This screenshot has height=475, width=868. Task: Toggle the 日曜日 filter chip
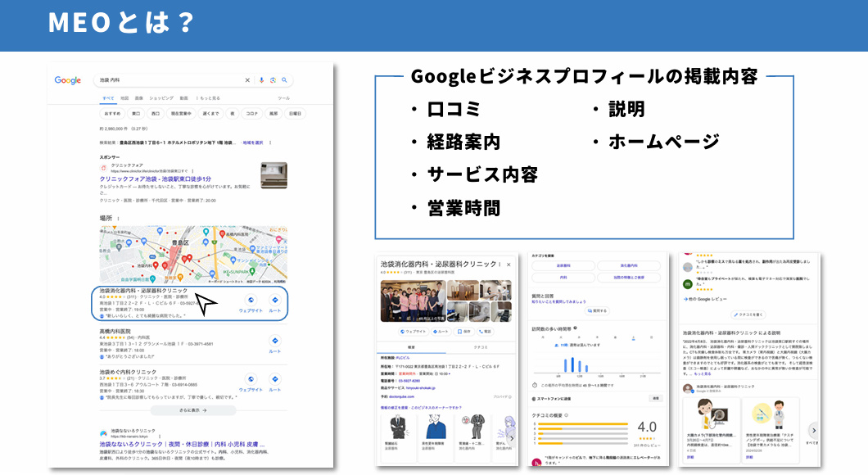click(x=295, y=114)
